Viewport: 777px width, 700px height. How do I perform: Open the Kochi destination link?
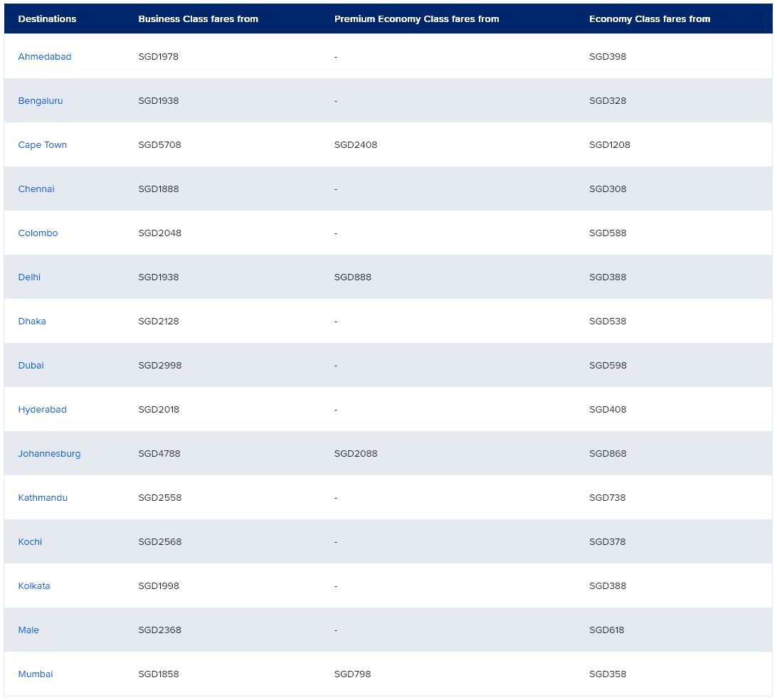[30, 542]
